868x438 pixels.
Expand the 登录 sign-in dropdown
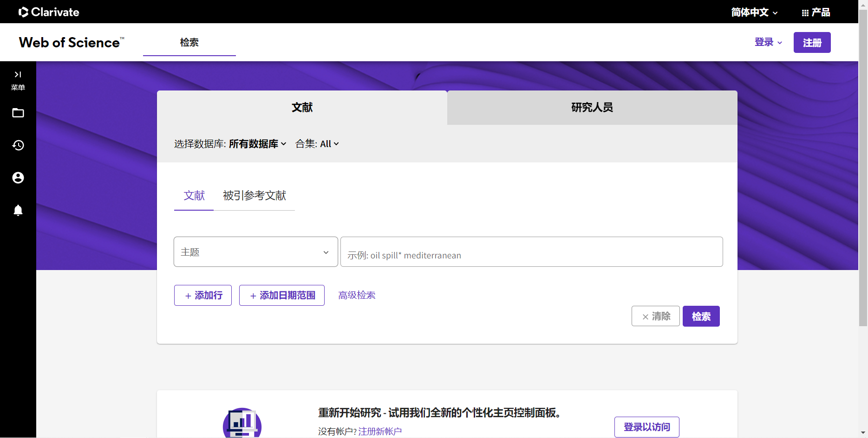(768, 42)
